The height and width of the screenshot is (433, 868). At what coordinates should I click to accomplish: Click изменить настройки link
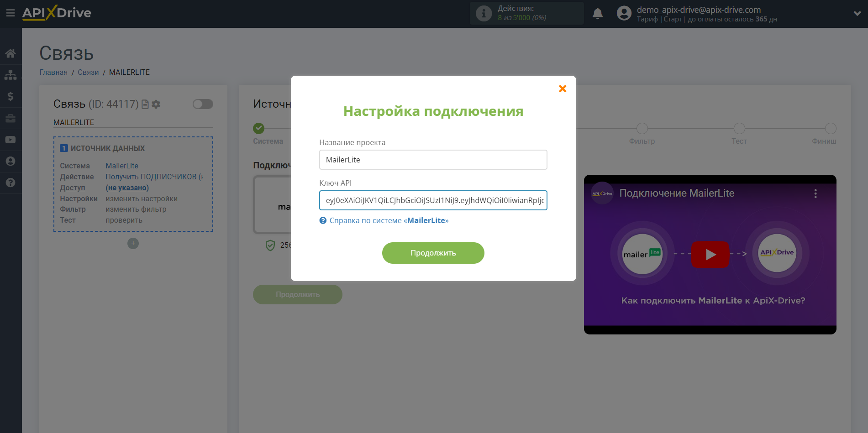point(142,198)
